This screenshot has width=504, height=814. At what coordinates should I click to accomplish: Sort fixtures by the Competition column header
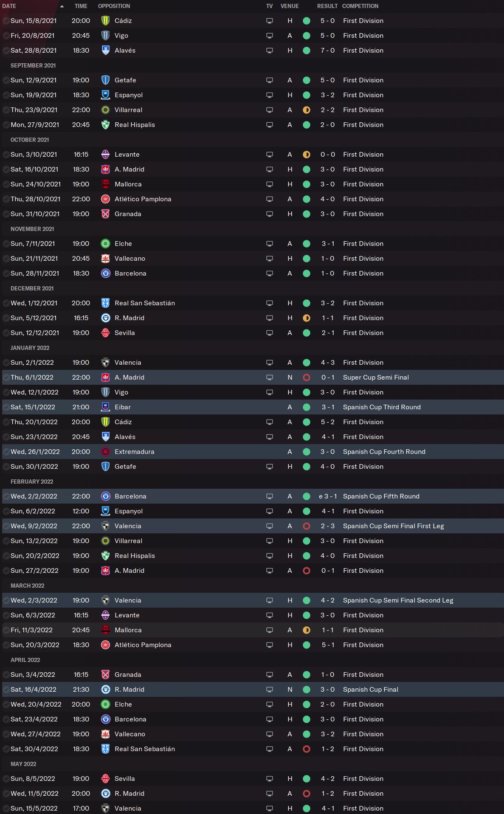pyautogui.click(x=360, y=6)
